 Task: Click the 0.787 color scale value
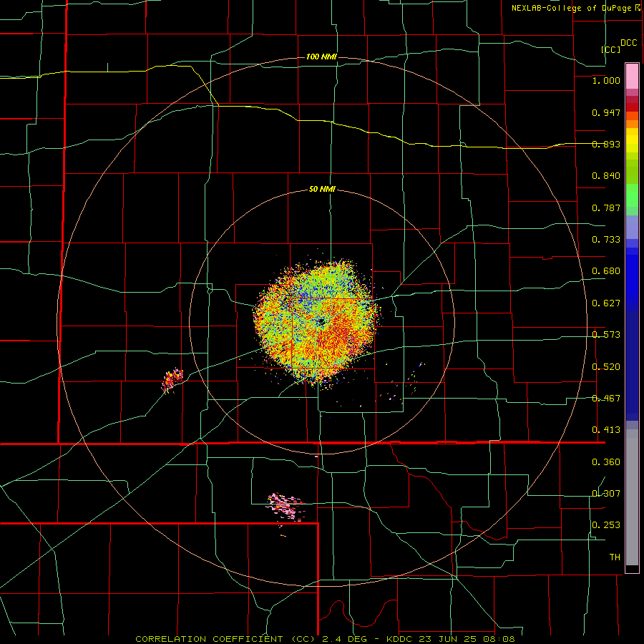(x=606, y=208)
